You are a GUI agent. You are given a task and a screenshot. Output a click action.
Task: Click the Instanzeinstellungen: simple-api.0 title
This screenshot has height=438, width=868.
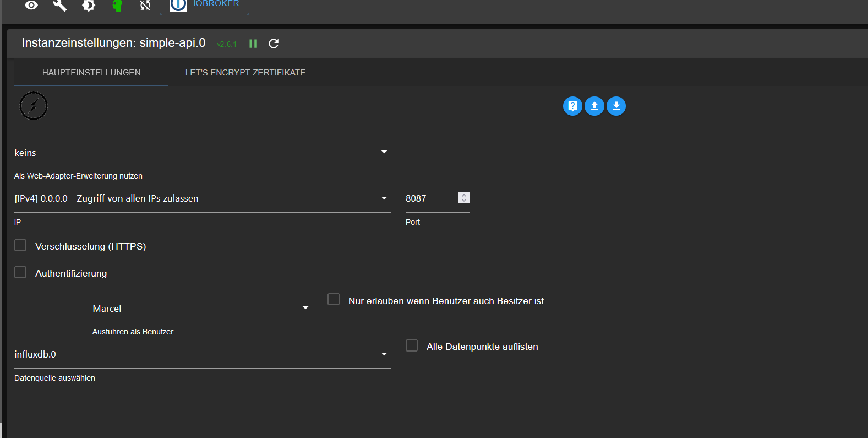click(x=113, y=43)
